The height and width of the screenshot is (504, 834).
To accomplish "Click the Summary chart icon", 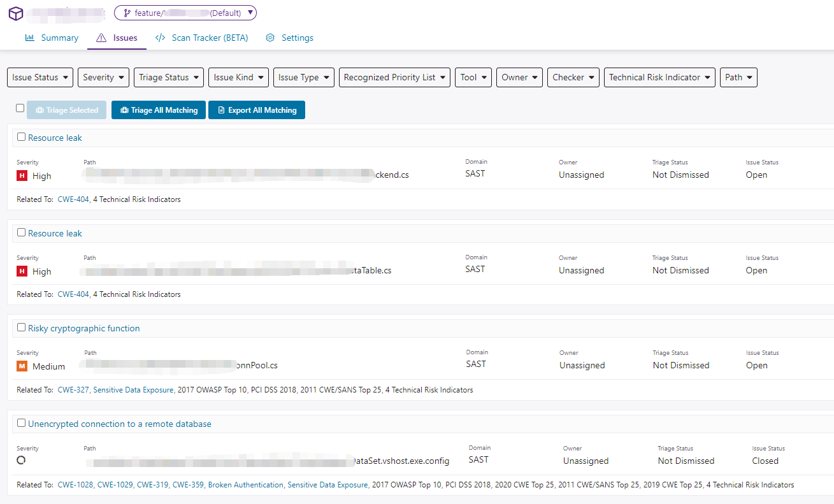I will pyautogui.click(x=30, y=38).
